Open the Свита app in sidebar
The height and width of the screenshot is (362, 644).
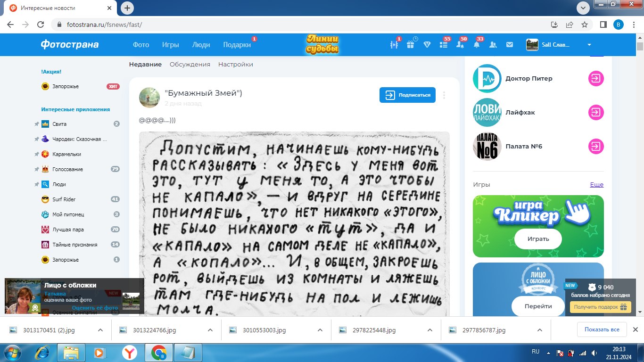point(59,124)
